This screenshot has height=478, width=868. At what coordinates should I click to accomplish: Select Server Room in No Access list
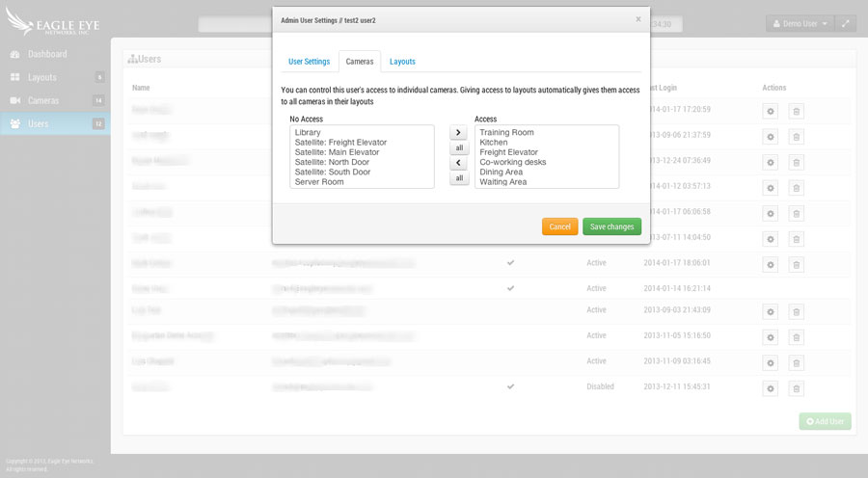[x=319, y=182]
